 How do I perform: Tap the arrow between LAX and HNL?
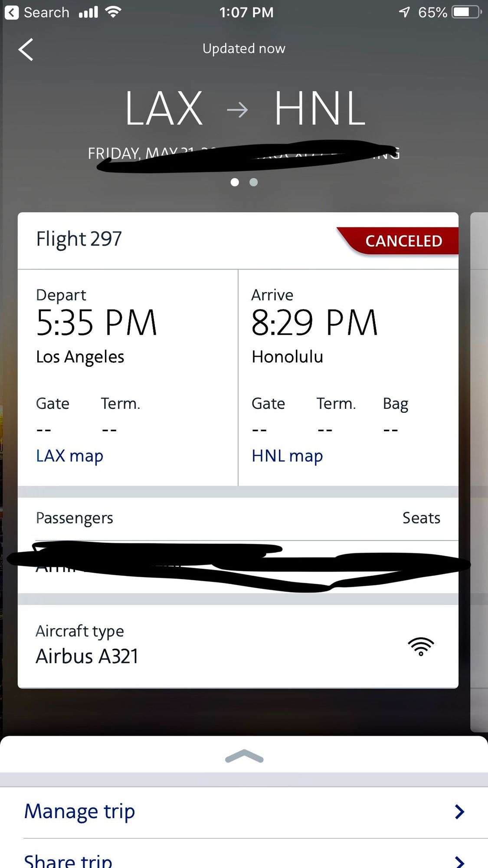237,110
